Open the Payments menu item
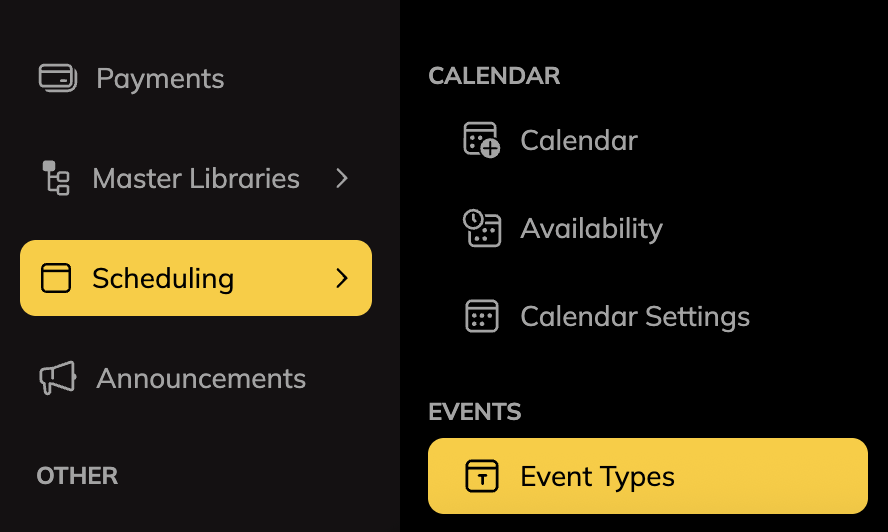The image size is (888, 532). [160, 78]
